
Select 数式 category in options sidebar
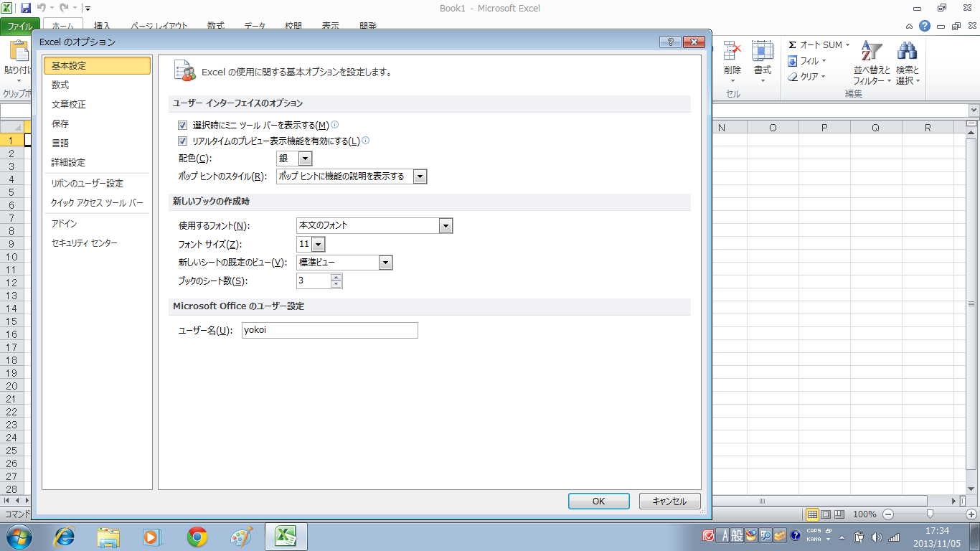(60, 85)
